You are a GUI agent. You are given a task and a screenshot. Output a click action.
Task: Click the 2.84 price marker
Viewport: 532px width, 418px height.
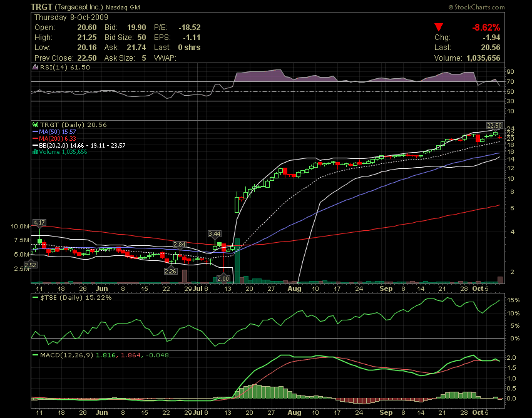coord(180,244)
